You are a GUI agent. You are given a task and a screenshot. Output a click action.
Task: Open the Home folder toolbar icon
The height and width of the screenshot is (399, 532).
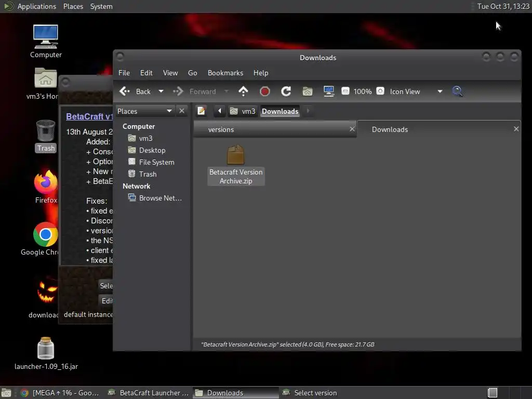pos(308,91)
